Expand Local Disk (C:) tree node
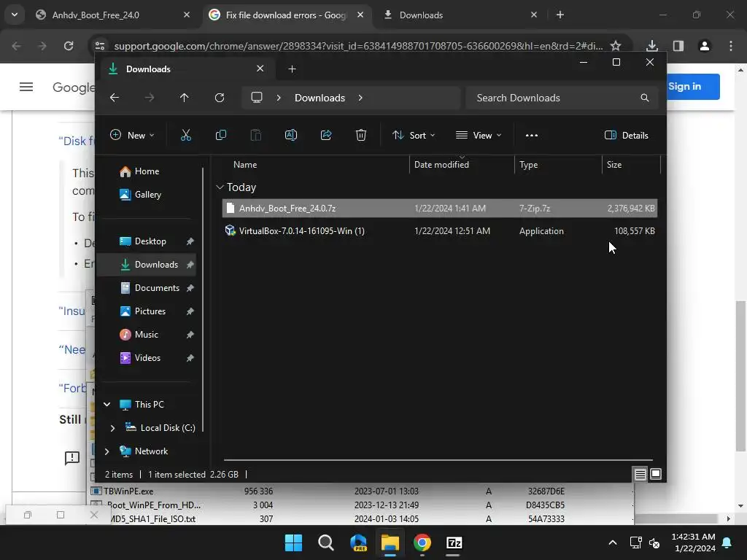The height and width of the screenshot is (560, 747). point(112,428)
